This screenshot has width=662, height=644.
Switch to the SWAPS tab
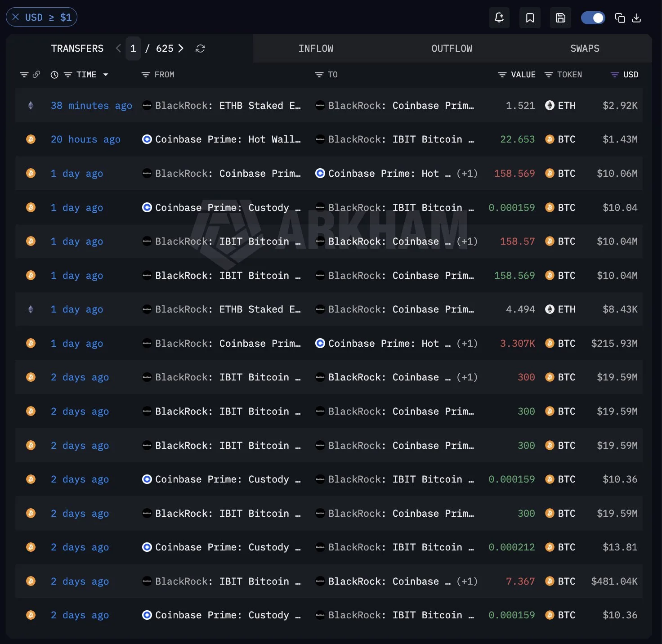click(x=585, y=49)
